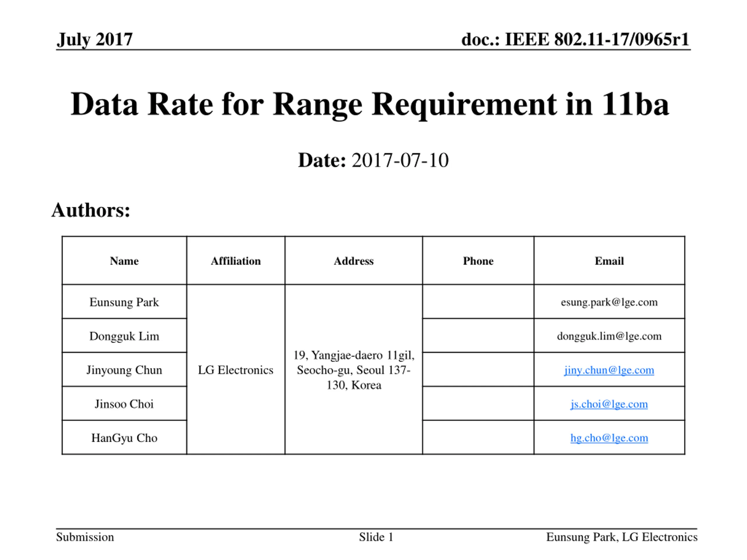Select the esung.park@lge.com email text
This screenshot has height=560, width=747.
tap(609, 302)
